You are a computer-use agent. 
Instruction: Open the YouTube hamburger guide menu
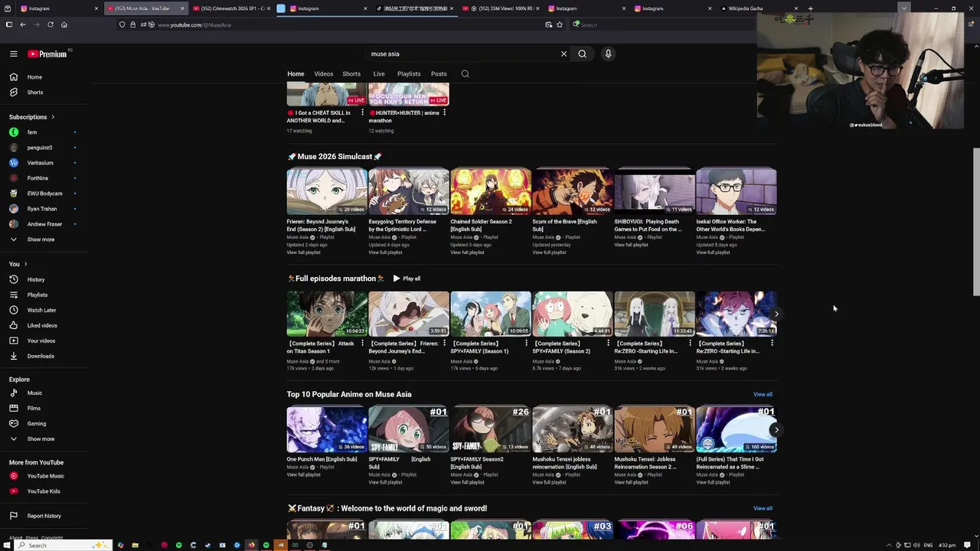pyautogui.click(x=14, y=54)
